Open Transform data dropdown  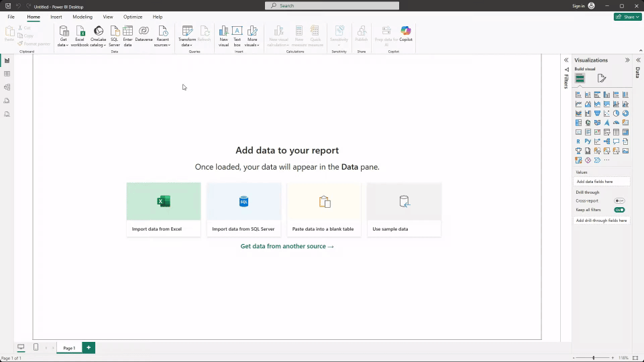[187, 36]
